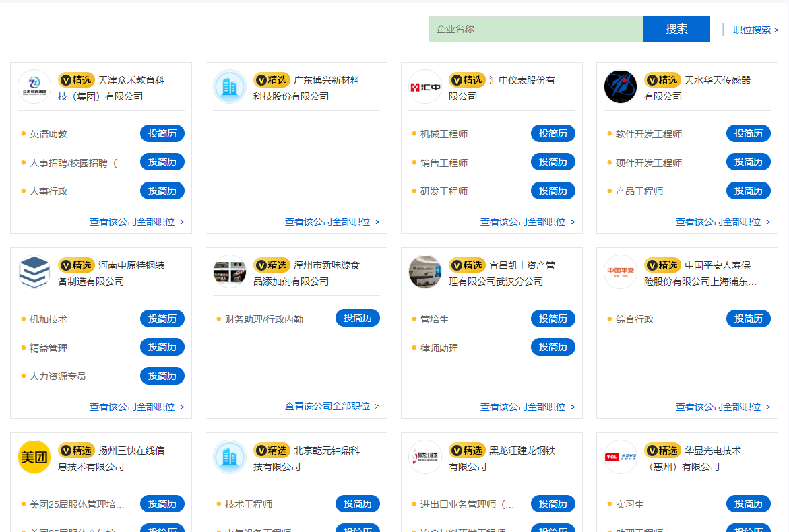Click the 宜昌凯丰资产管理 photo thumbnail

(x=425, y=272)
